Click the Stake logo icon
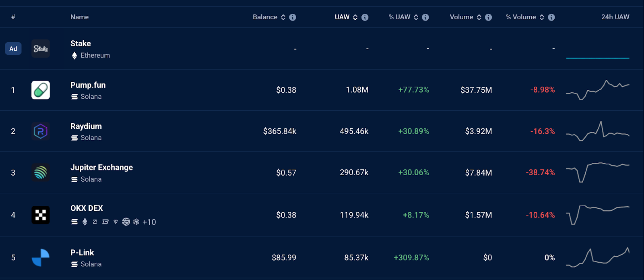The height and width of the screenshot is (280, 644). (41, 49)
